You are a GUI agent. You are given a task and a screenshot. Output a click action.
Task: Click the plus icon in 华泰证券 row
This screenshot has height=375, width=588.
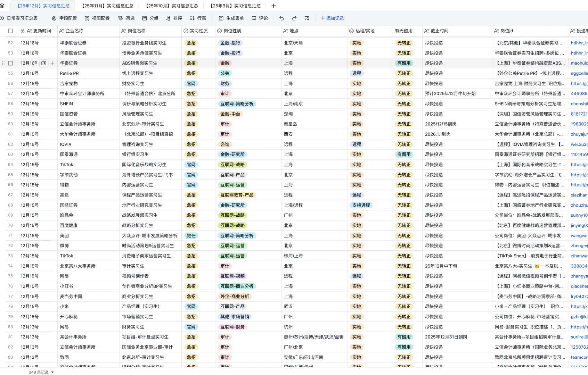click(52, 63)
